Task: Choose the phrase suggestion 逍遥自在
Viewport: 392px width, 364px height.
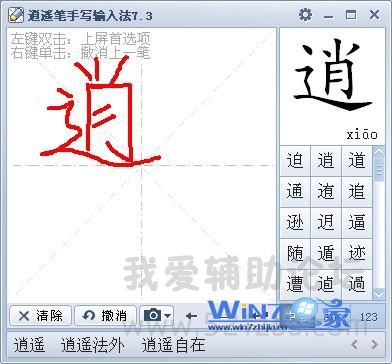Action: click(173, 345)
